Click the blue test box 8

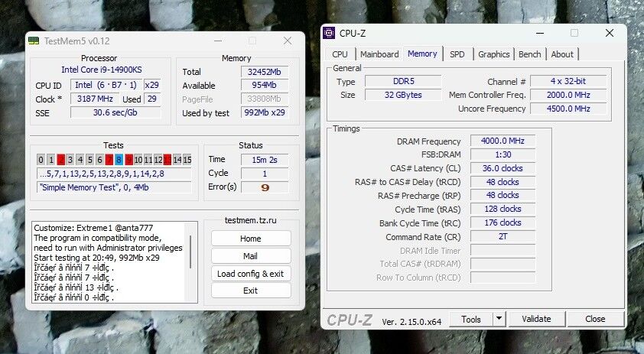tap(119, 160)
